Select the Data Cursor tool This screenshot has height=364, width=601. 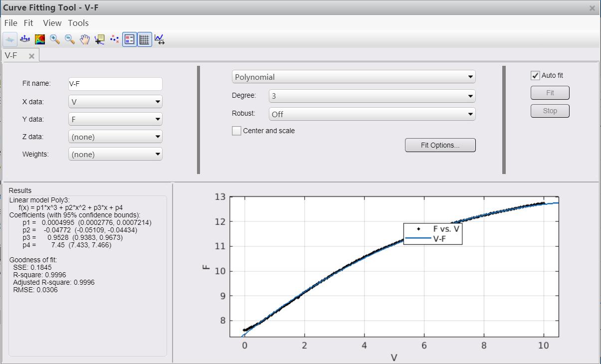(x=100, y=39)
